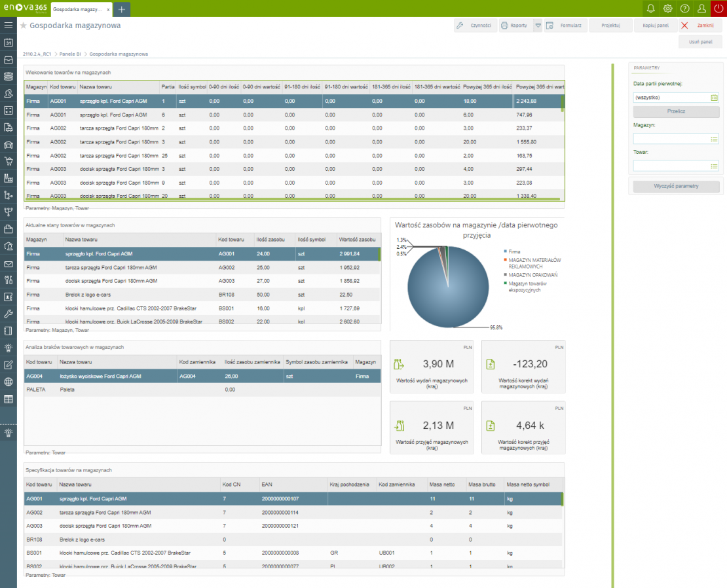This screenshot has width=727, height=588.
Task: Click the envelope mail icon in sidebar
Action: (x=9, y=264)
